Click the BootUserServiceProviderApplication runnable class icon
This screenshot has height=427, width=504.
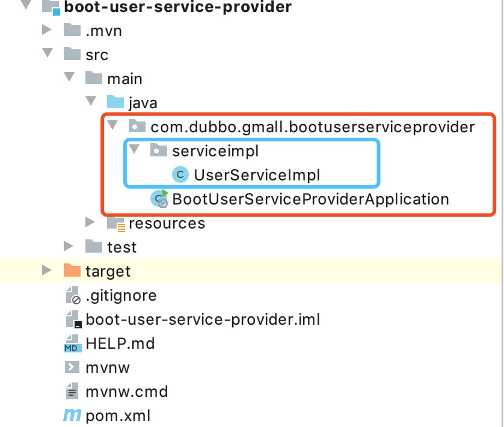159,198
